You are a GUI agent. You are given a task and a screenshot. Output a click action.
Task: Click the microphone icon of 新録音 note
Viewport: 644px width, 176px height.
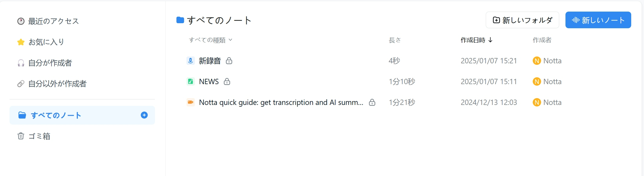click(x=191, y=61)
